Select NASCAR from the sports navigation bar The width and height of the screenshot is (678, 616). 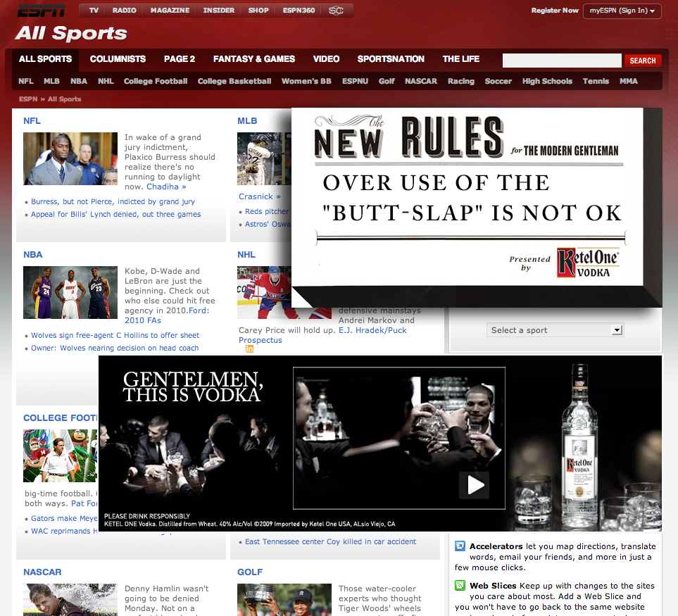pyautogui.click(x=420, y=81)
